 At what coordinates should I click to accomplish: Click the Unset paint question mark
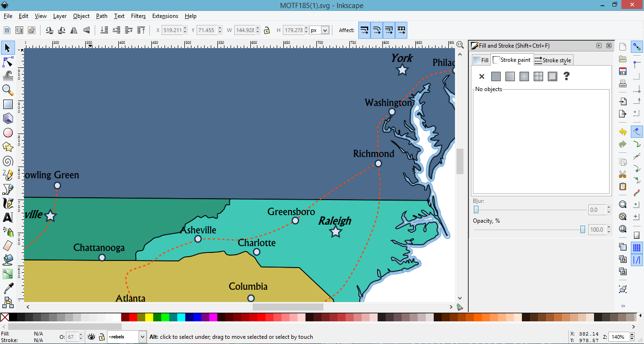point(567,76)
